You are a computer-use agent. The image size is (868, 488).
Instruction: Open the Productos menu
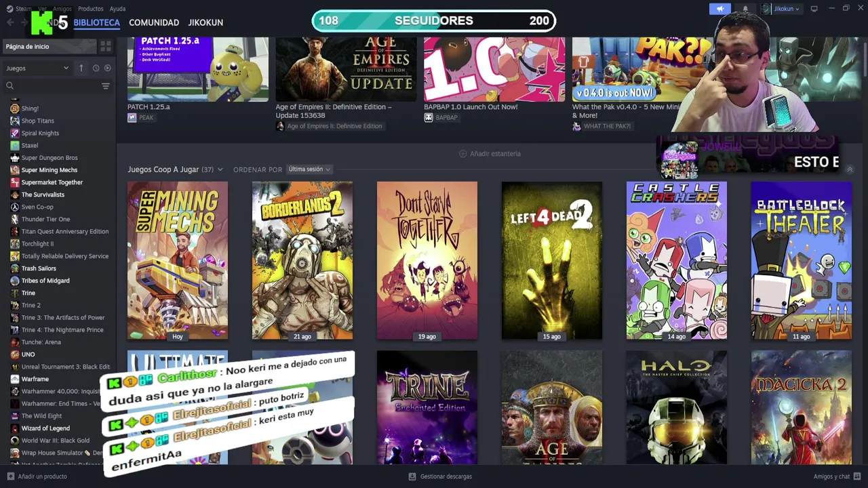point(90,9)
